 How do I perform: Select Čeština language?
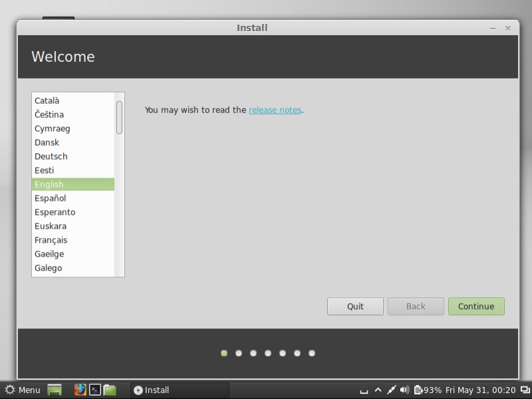[73, 114]
